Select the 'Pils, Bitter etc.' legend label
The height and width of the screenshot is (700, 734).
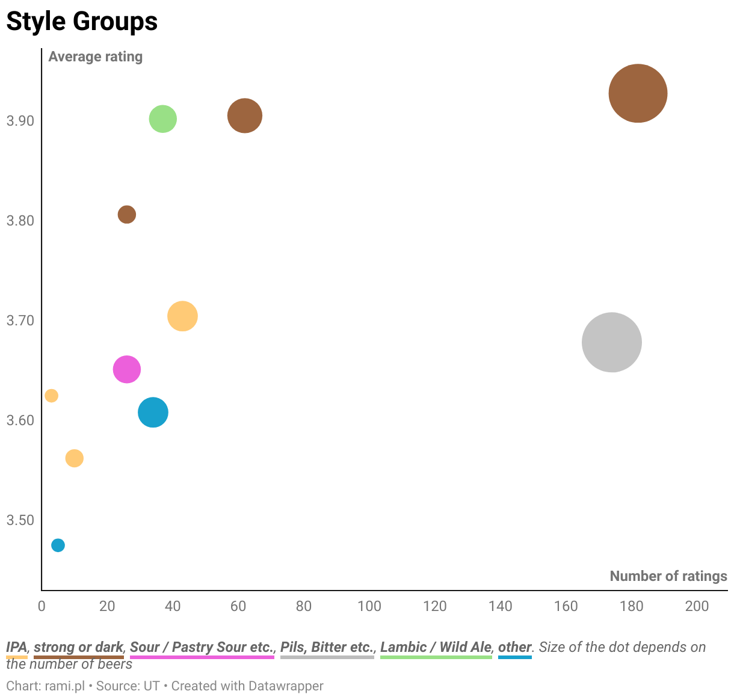pyautogui.click(x=327, y=647)
